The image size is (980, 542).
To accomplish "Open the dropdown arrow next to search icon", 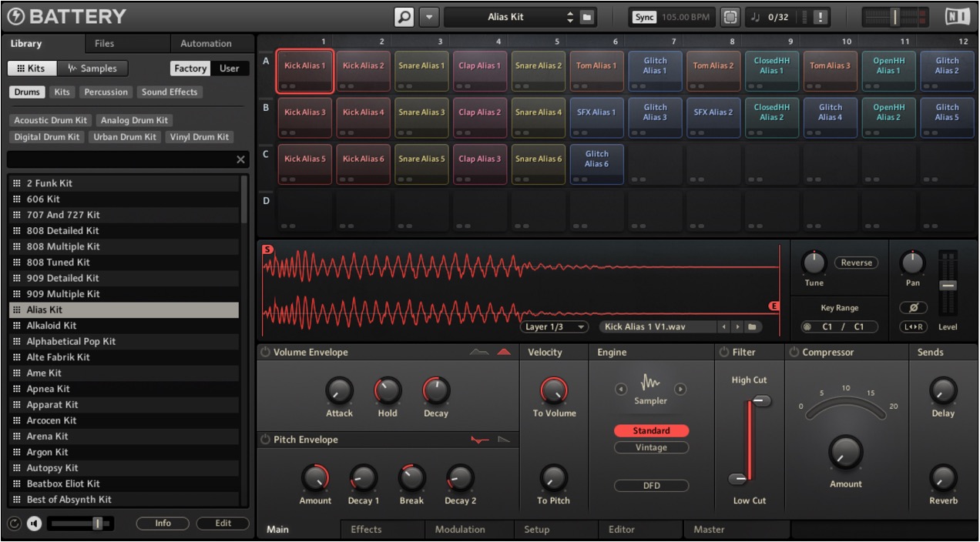I will tap(429, 17).
